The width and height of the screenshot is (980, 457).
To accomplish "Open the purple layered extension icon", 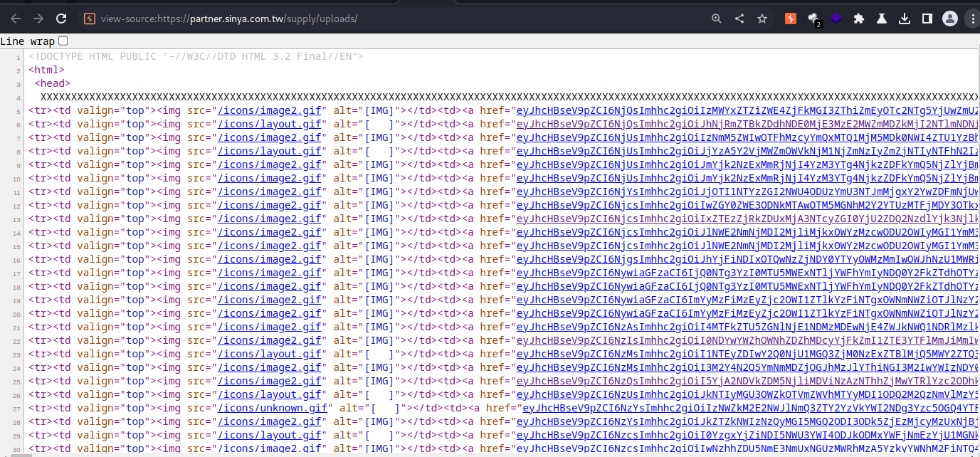I will click(836, 19).
